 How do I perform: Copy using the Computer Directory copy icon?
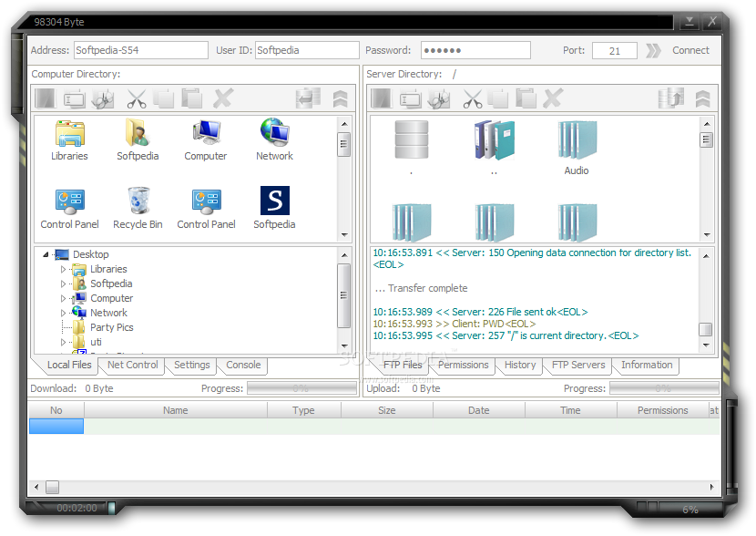tap(164, 98)
